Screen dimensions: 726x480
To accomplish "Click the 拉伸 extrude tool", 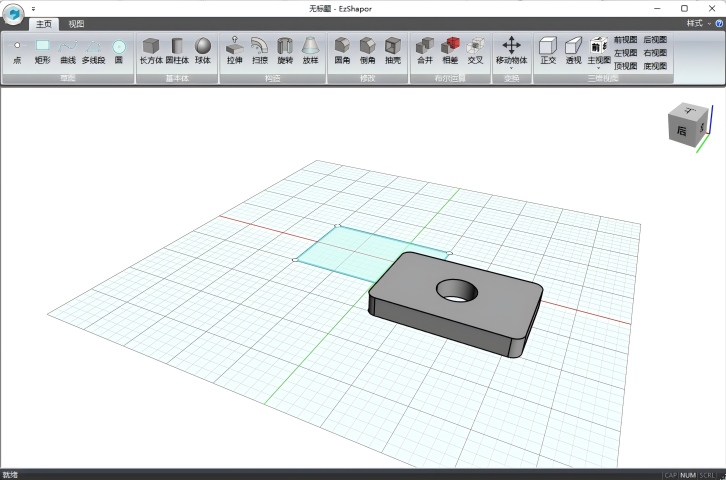I will 234,51.
